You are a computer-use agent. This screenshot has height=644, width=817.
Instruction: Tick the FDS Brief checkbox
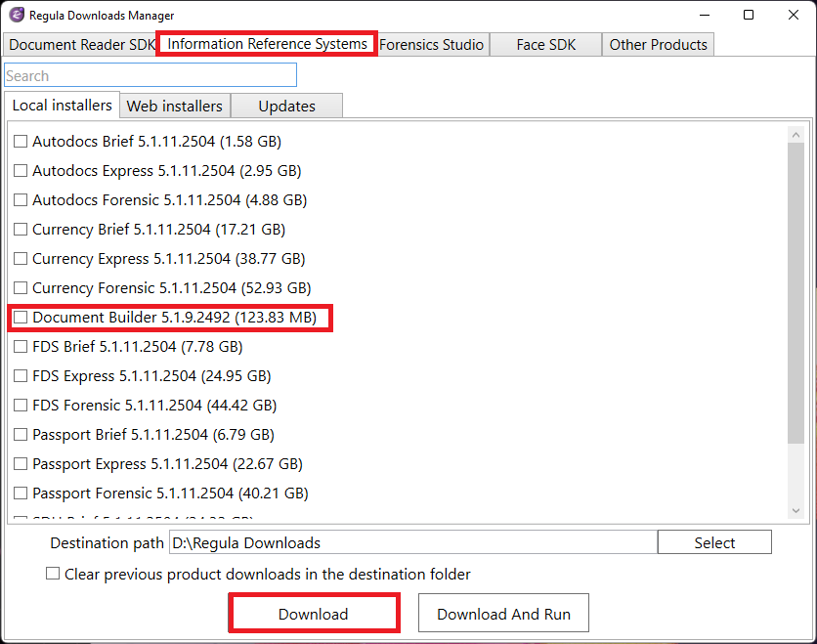(x=21, y=347)
